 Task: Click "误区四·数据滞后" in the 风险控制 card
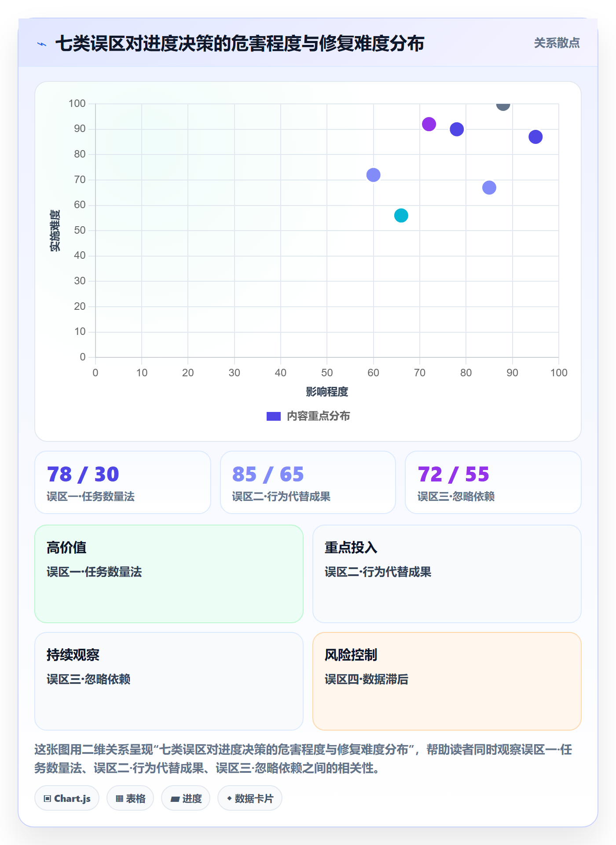coord(367,679)
